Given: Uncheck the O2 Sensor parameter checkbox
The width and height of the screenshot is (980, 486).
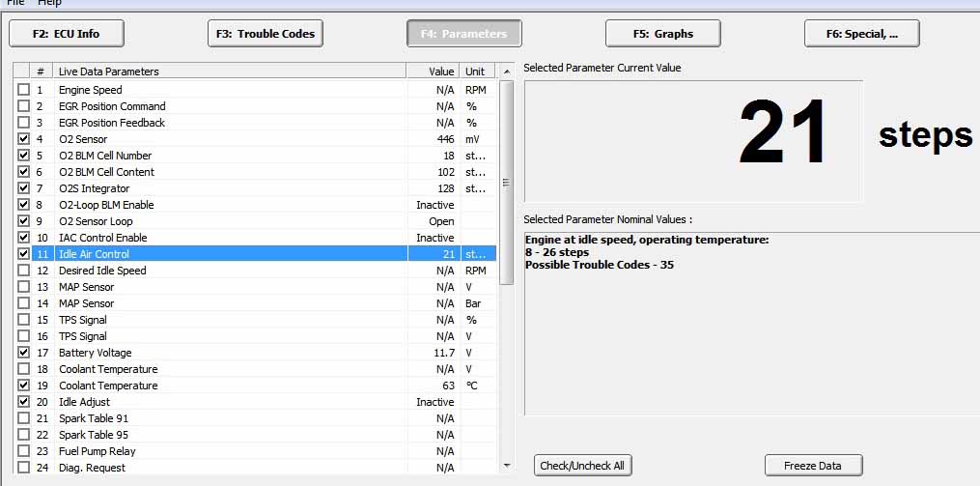Looking at the screenshot, I should click(23, 139).
